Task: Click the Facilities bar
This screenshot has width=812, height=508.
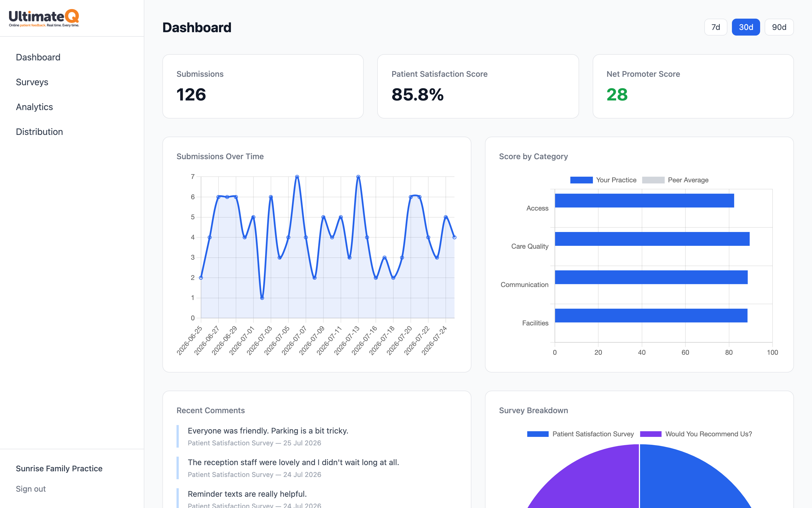Action: [651, 316]
